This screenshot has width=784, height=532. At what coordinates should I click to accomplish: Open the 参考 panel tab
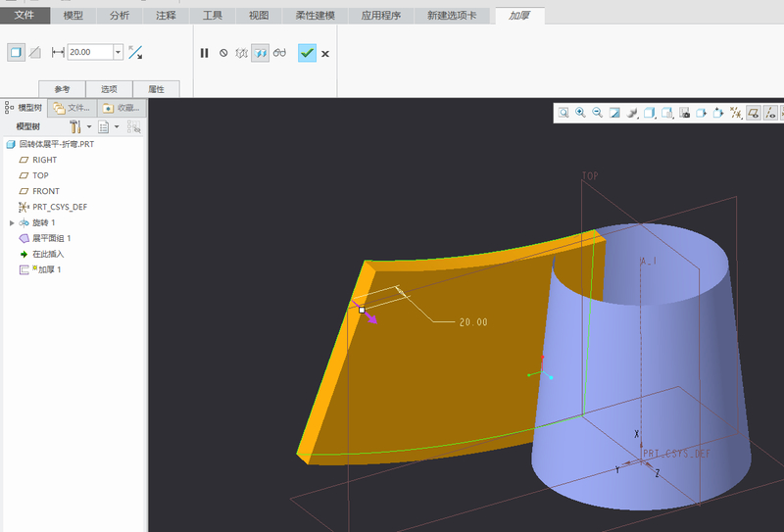point(62,89)
